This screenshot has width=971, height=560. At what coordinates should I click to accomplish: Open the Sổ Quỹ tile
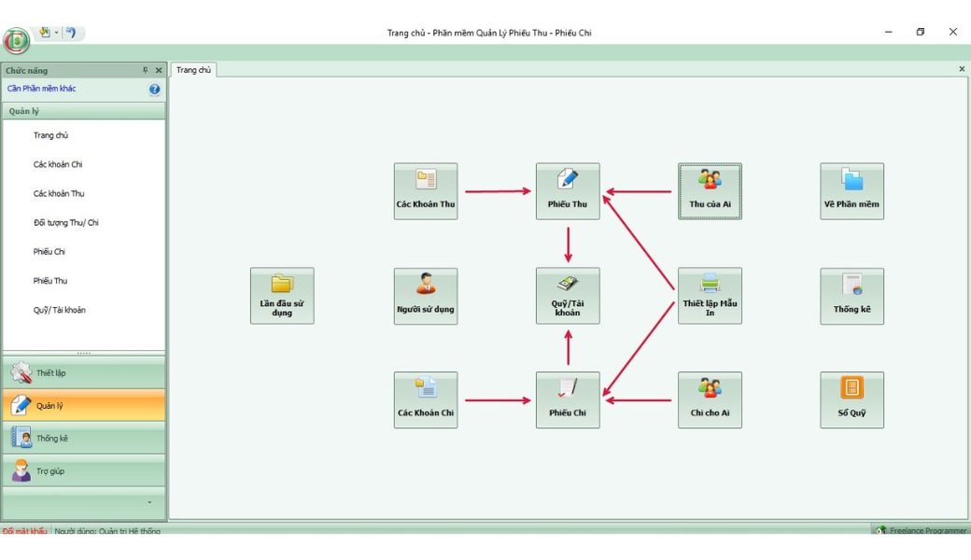click(x=851, y=399)
